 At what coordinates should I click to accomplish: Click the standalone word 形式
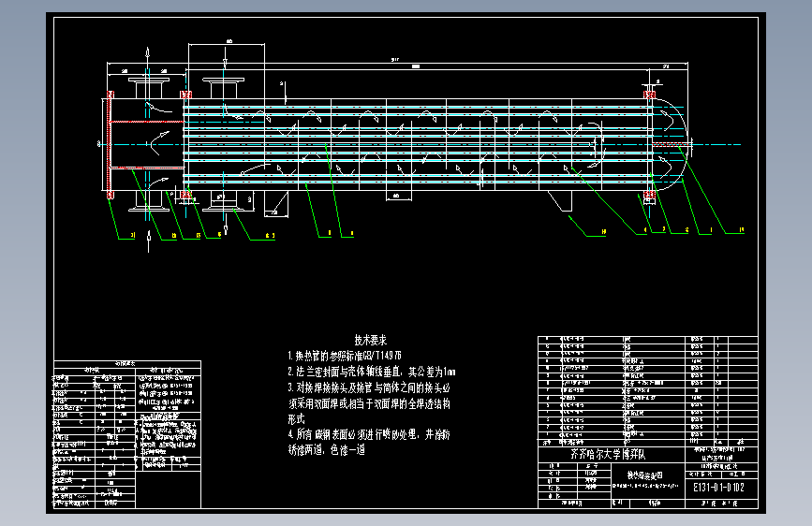tap(296, 419)
